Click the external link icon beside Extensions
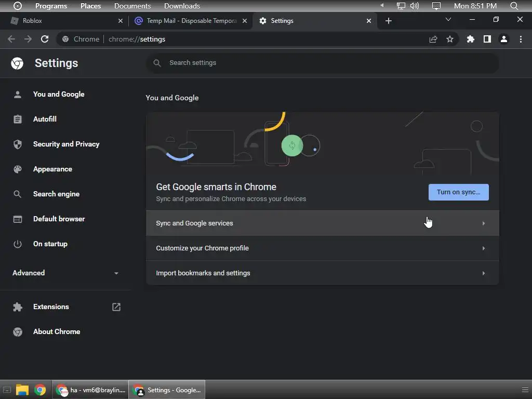The image size is (532, 399). point(116,307)
